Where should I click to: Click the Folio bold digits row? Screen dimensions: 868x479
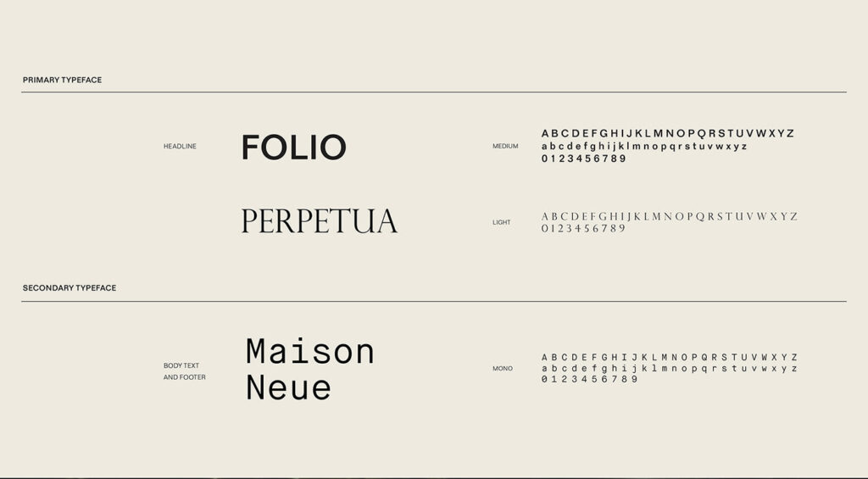pos(584,159)
